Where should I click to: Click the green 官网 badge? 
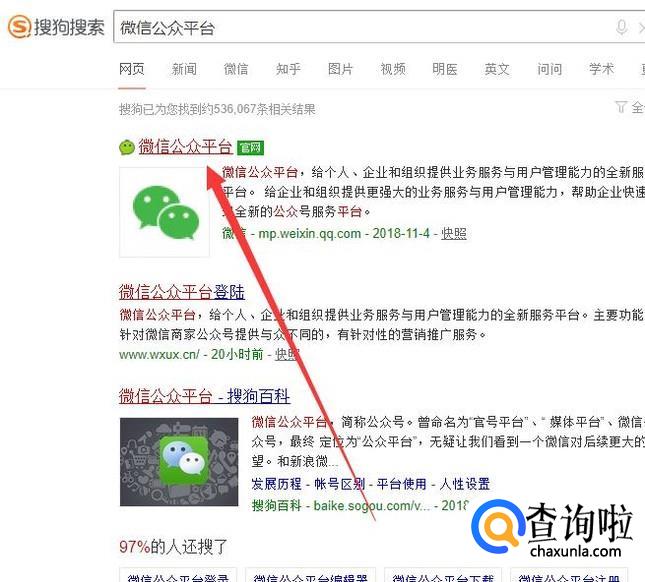251,148
